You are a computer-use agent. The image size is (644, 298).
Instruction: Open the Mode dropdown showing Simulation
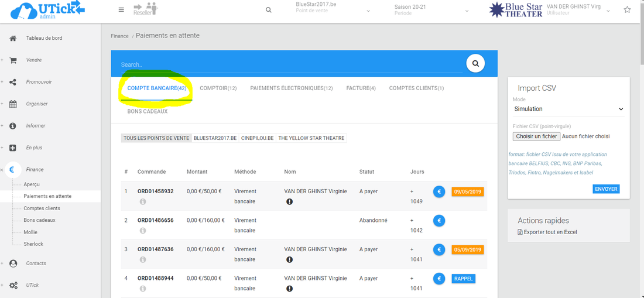[568, 109]
